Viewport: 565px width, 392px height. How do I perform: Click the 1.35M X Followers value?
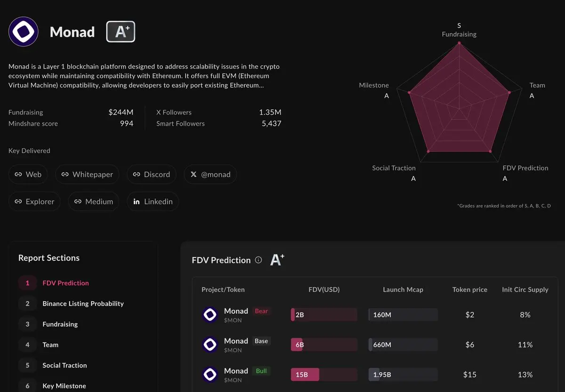pos(270,112)
